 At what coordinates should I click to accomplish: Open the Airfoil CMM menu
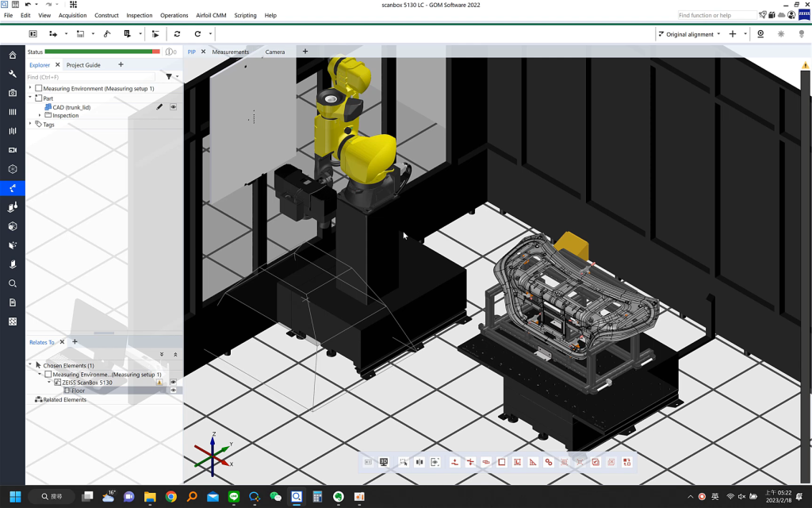coord(211,15)
